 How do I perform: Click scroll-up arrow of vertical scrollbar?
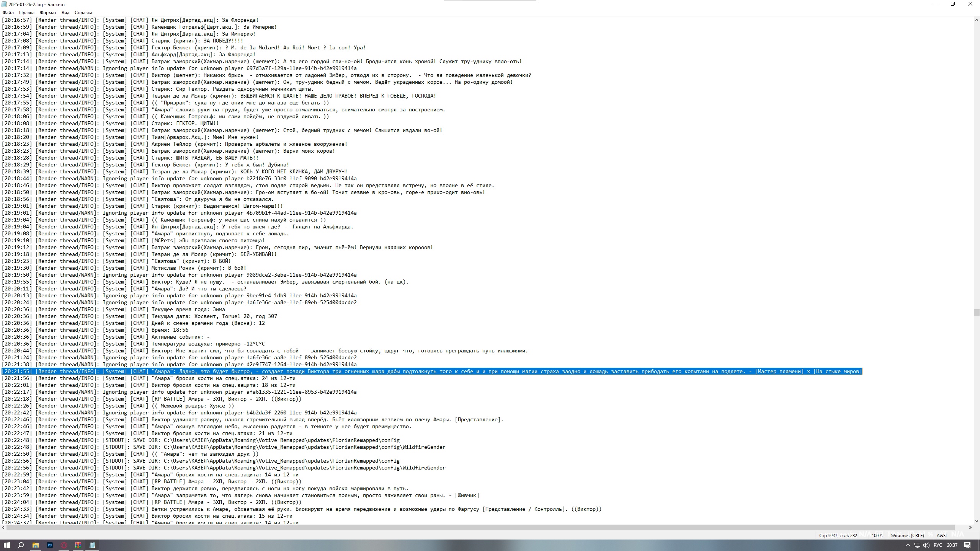point(977,20)
